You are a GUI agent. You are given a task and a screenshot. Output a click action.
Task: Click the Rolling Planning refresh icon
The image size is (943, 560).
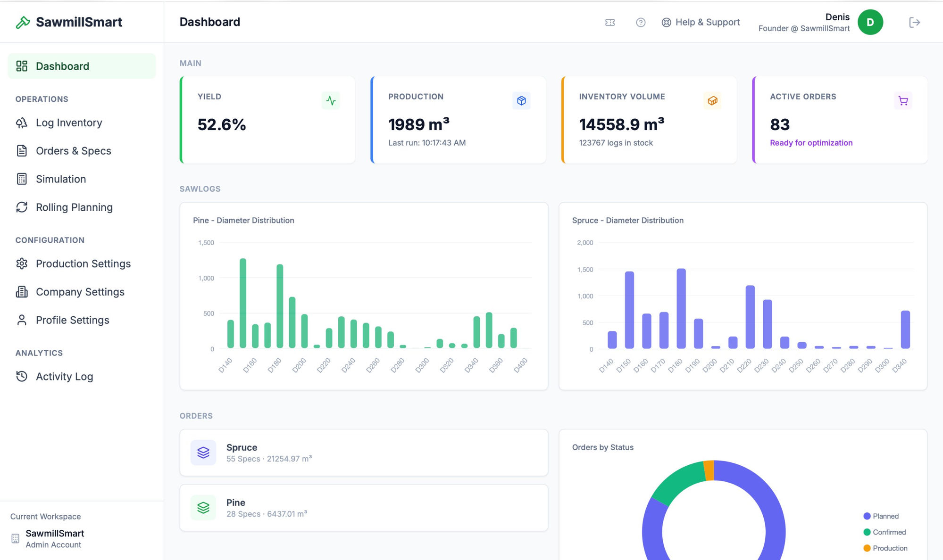click(22, 207)
